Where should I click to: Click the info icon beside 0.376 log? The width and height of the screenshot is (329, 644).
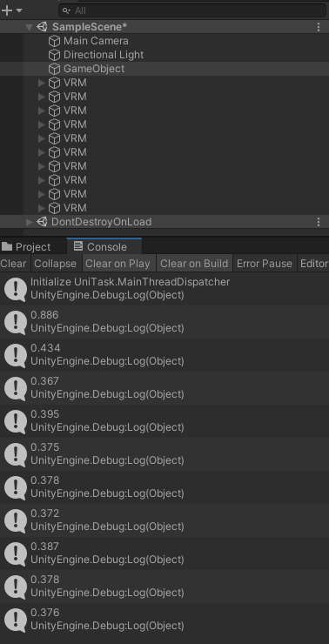pyautogui.click(x=16, y=621)
